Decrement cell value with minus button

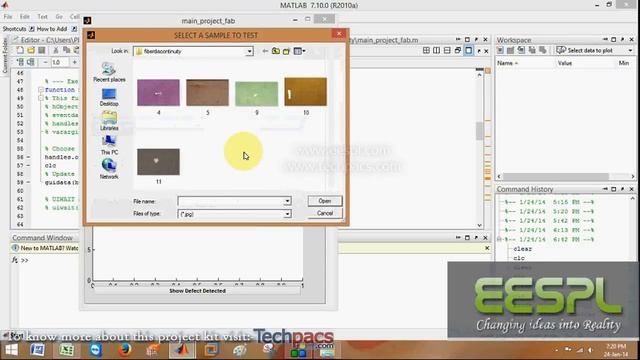pos(45,62)
